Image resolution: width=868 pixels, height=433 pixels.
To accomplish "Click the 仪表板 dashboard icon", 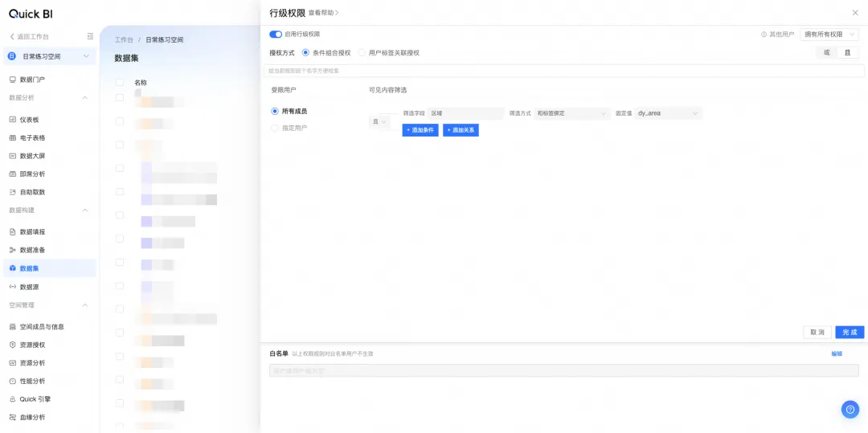I will pos(13,120).
